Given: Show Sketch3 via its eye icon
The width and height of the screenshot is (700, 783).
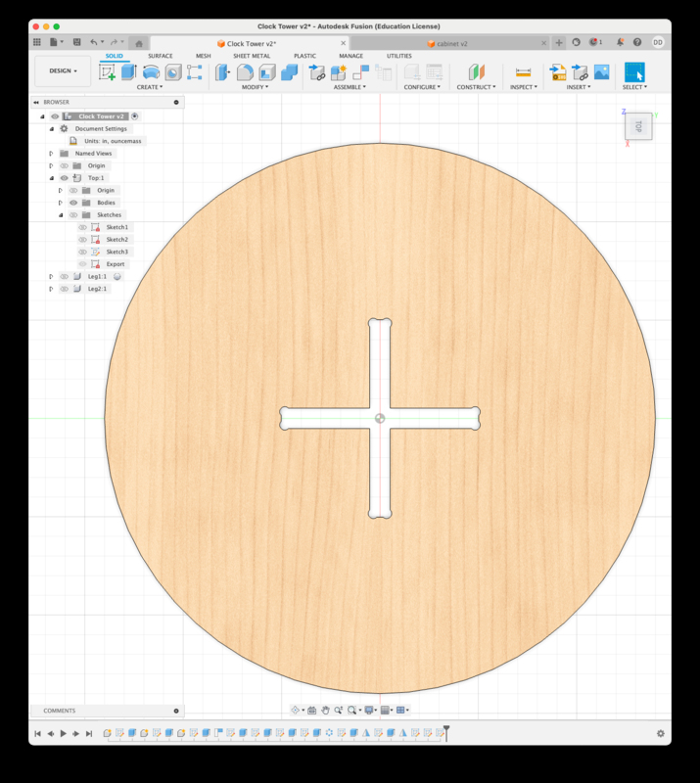Looking at the screenshot, I should pyautogui.click(x=82, y=252).
